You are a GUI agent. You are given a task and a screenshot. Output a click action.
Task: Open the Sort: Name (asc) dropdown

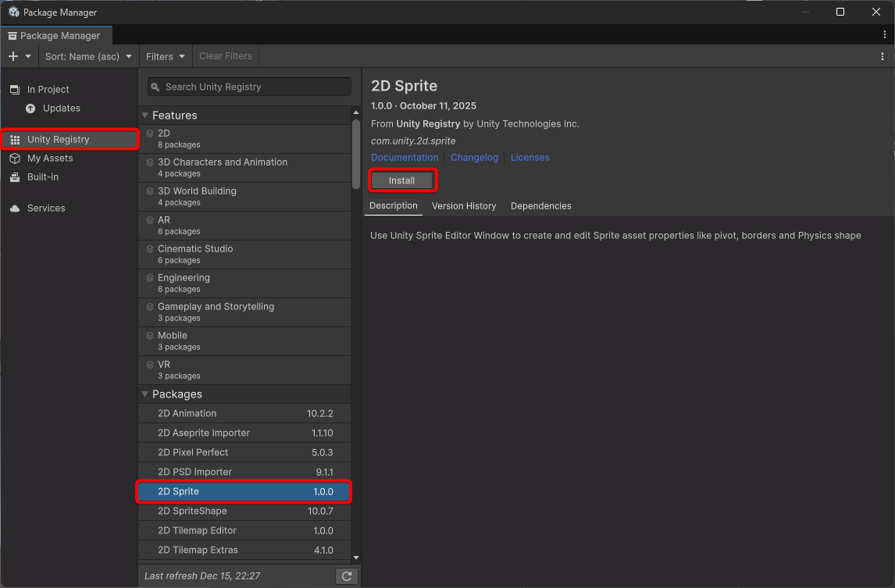(x=88, y=56)
